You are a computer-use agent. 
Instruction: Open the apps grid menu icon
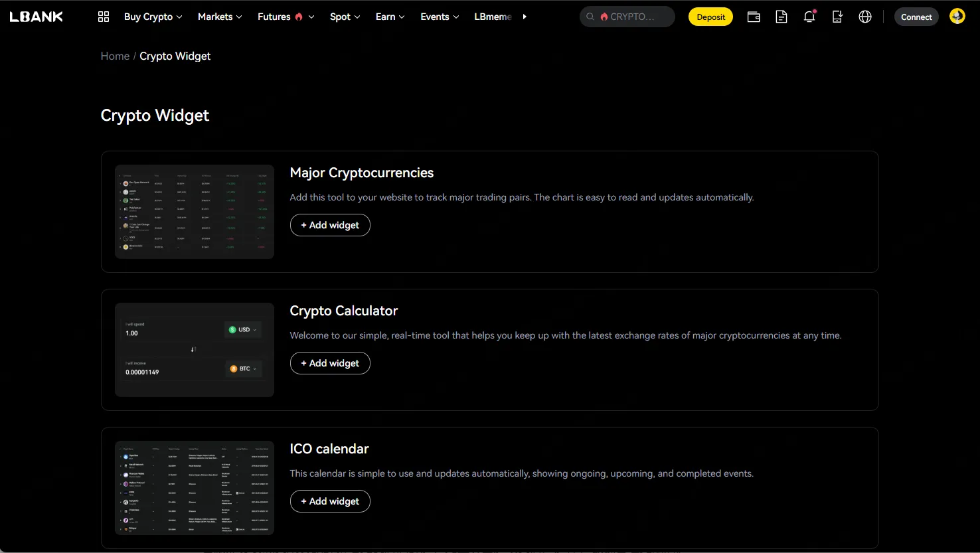tap(104, 17)
